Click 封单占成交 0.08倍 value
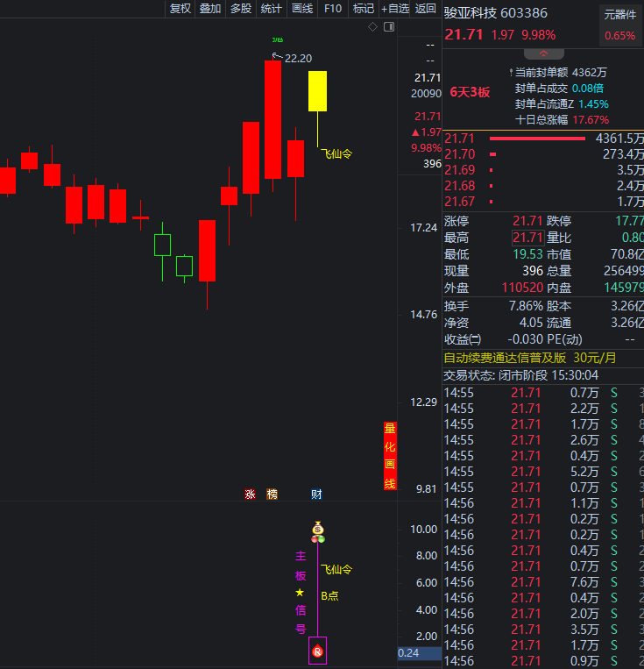Viewport: 644px width, 669px height. 588,89
